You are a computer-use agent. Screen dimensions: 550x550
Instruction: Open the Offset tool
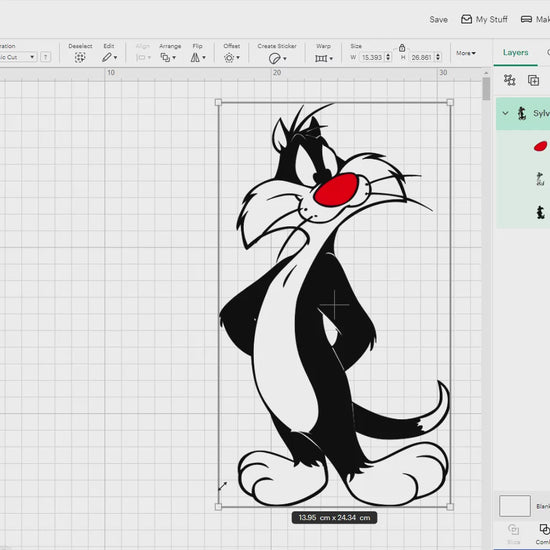[x=229, y=58]
